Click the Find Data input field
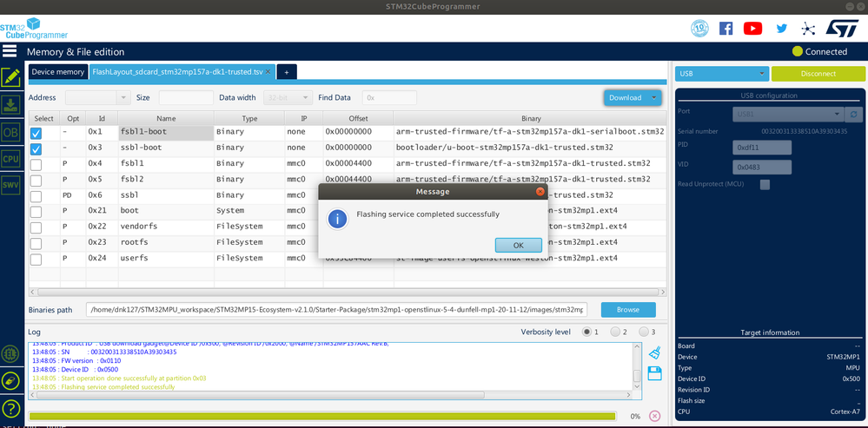The height and width of the screenshot is (428, 868). (x=389, y=97)
